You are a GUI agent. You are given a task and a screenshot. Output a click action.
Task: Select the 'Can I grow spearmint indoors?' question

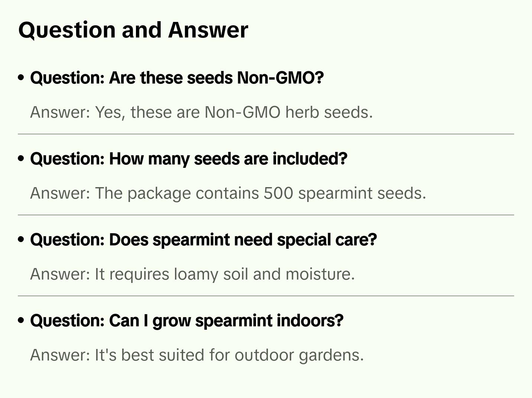click(186, 321)
